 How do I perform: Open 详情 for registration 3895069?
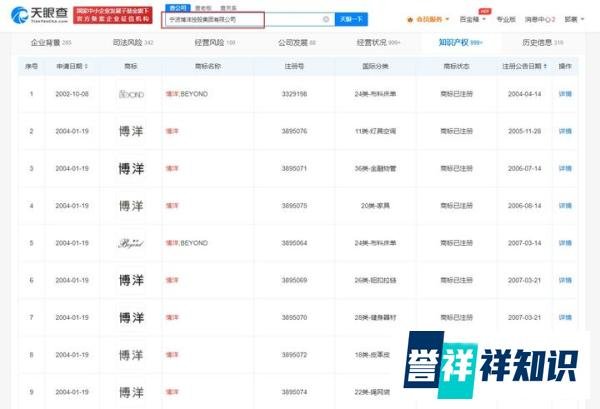[x=565, y=280]
